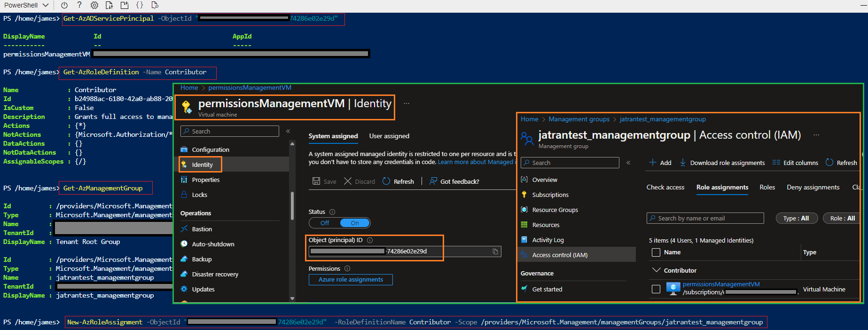This screenshot has width=868, height=330.
Task: Click the Permissions info icon
Action: (347, 269)
